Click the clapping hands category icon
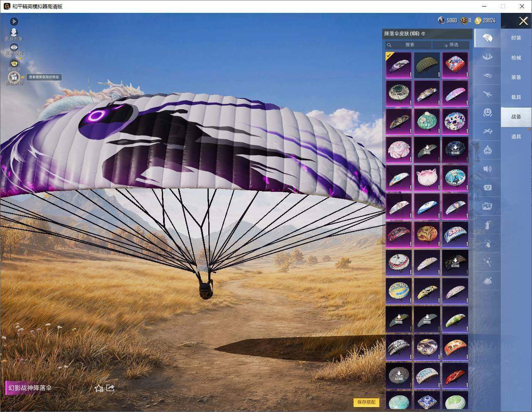The image size is (532, 412). [488, 243]
